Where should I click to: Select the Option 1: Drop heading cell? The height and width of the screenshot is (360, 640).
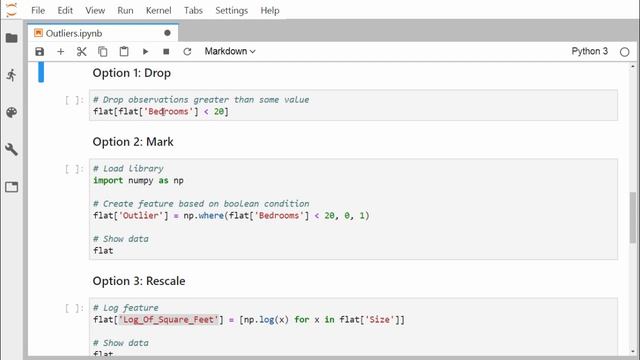pos(131,73)
